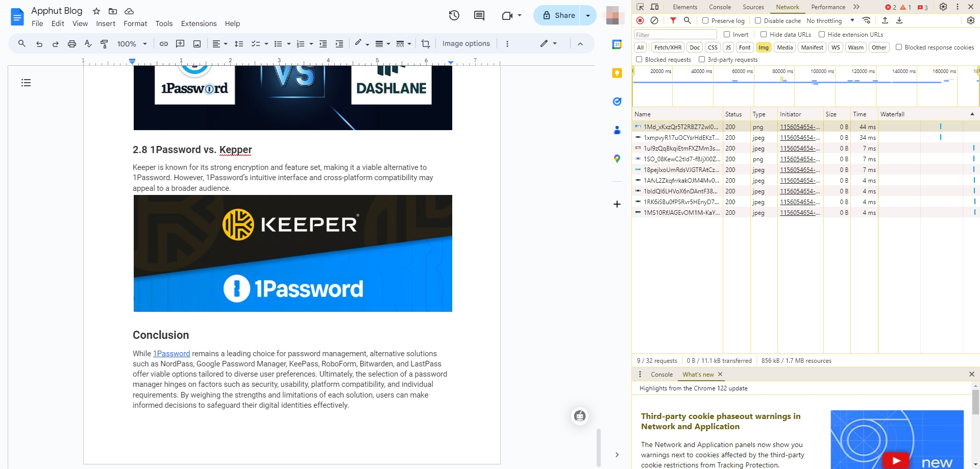Expand Share options arrow
980x469 pixels.
click(588, 15)
